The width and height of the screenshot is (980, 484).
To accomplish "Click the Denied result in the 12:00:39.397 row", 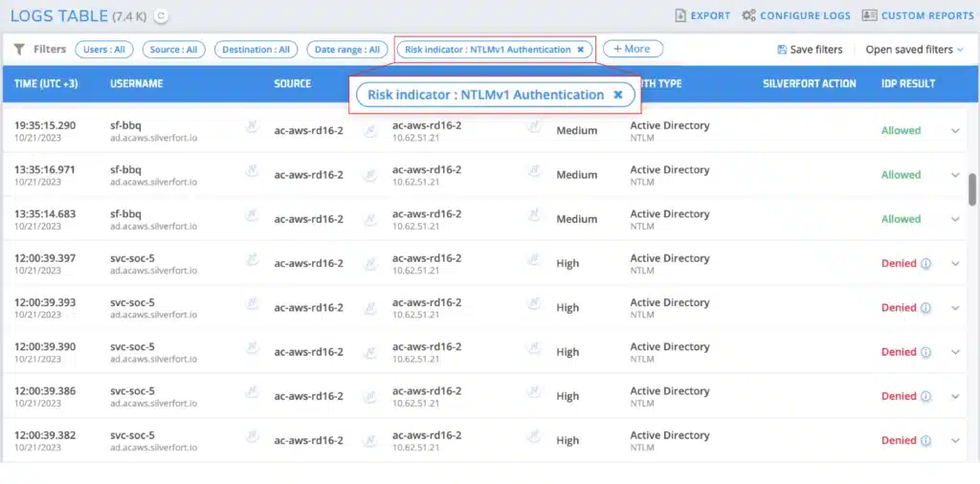I will (x=899, y=264).
